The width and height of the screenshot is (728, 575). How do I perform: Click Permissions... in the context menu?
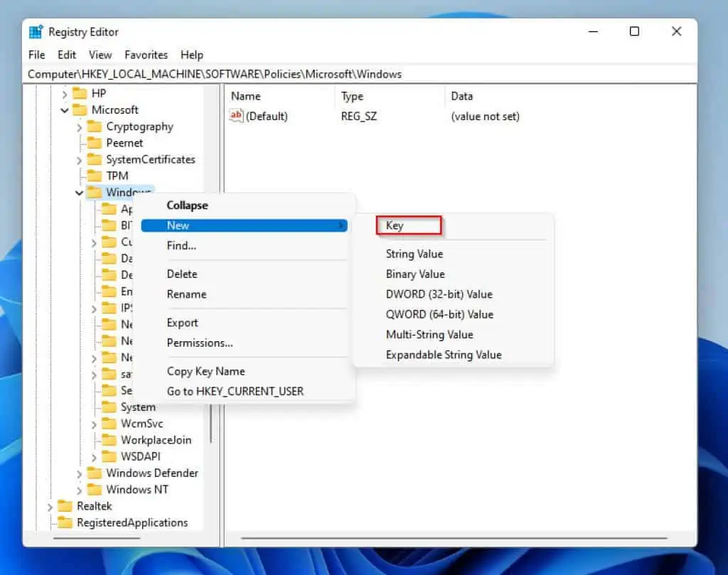pos(199,343)
